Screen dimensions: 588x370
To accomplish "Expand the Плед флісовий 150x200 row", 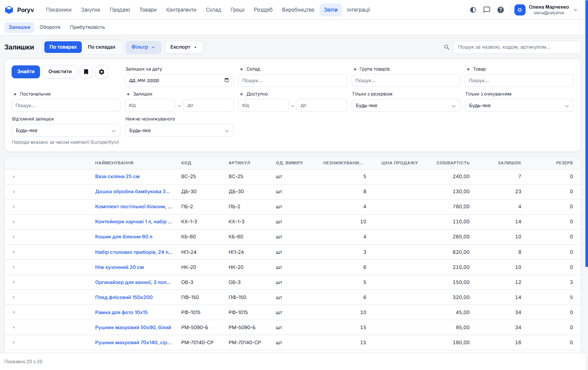I will [14, 297].
